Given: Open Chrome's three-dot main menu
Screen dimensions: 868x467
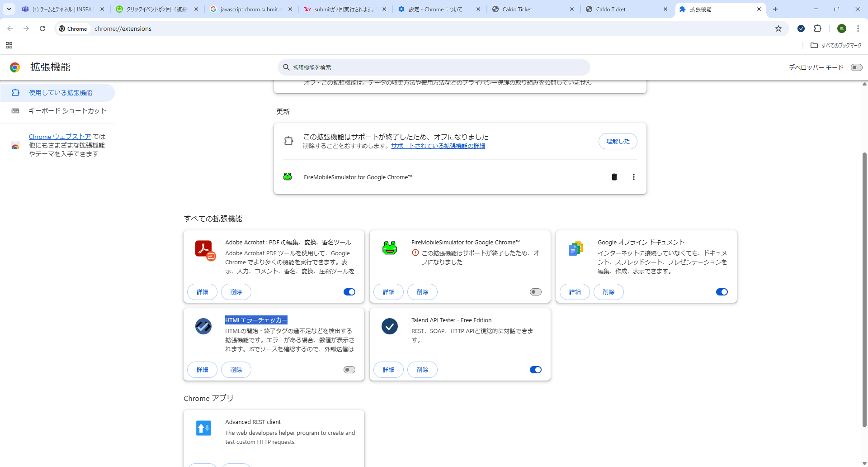Looking at the screenshot, I should [858, 29].
